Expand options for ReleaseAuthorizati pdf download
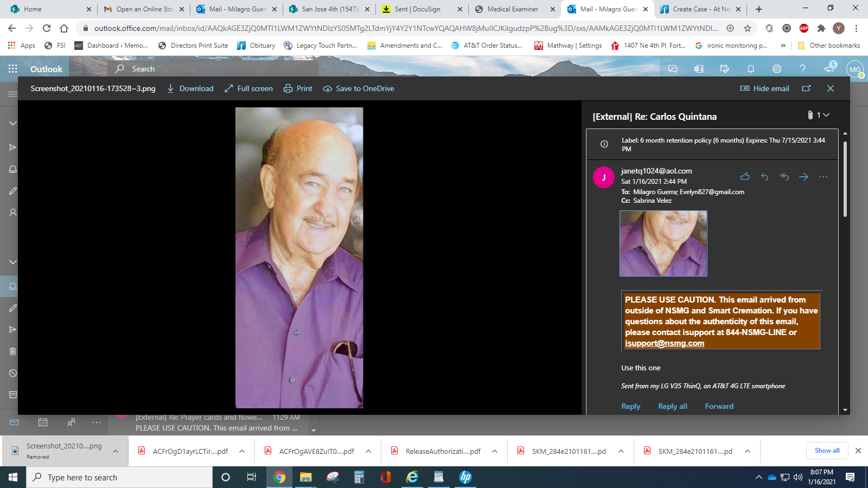868x488 pixels. [495, 451]
